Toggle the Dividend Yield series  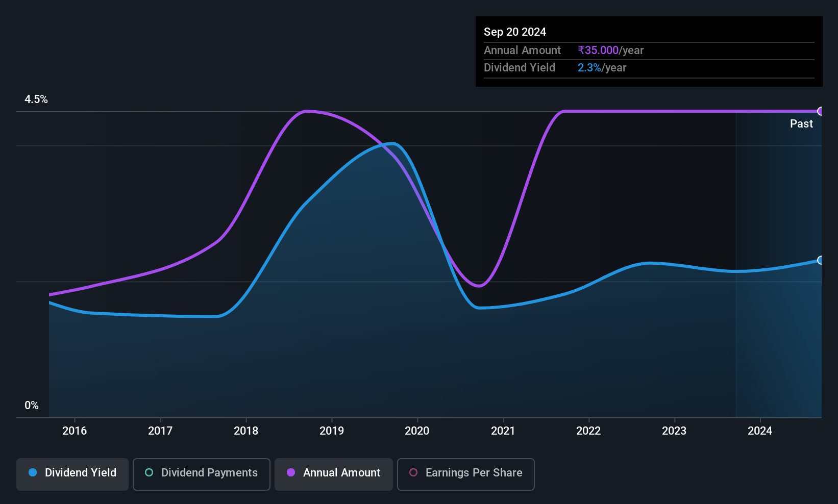tap(72, 474)
